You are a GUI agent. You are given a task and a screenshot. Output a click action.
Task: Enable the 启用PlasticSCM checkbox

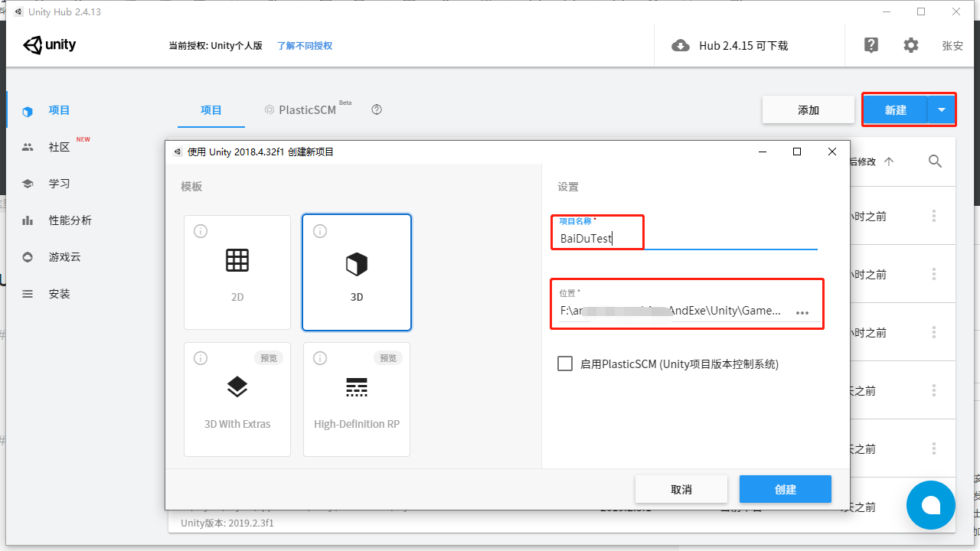coord(565,364)
